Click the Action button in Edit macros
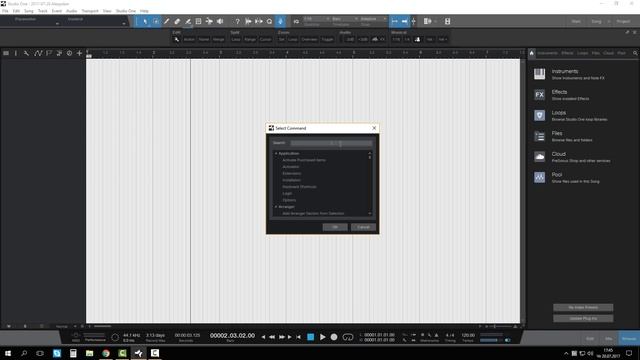 point(189,40)
